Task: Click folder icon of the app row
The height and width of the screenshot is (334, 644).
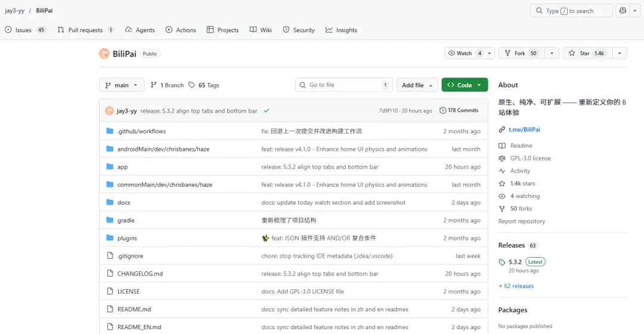Action: (110, 167)
